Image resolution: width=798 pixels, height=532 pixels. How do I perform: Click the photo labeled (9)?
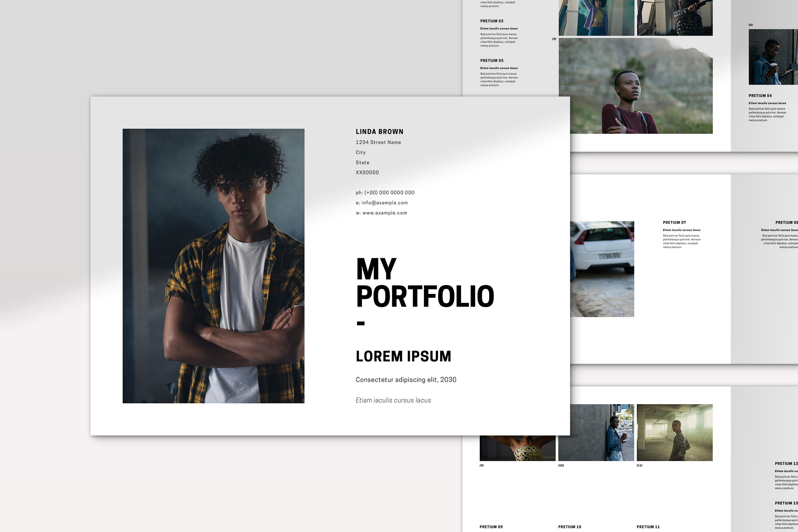click(x=518, y=448)
